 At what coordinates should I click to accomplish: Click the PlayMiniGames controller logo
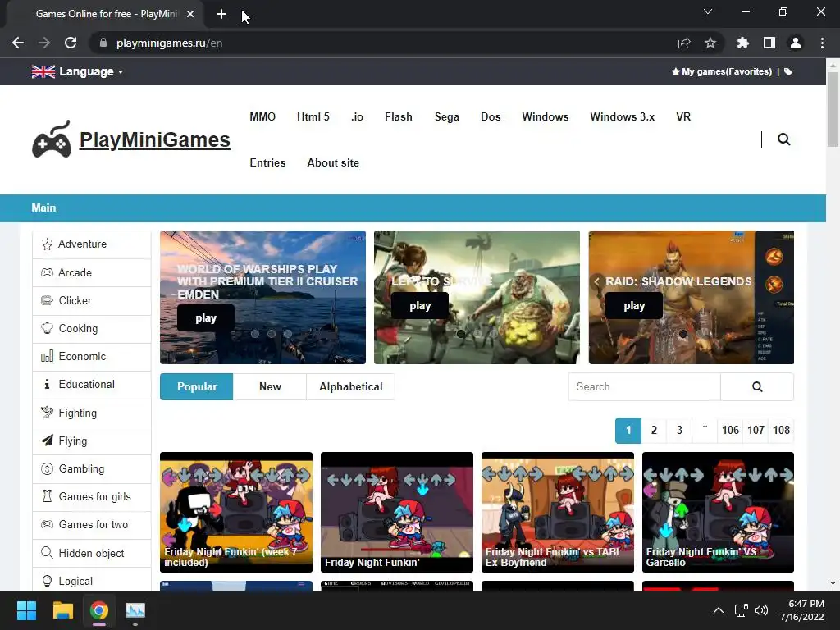(x=52, y=139)
